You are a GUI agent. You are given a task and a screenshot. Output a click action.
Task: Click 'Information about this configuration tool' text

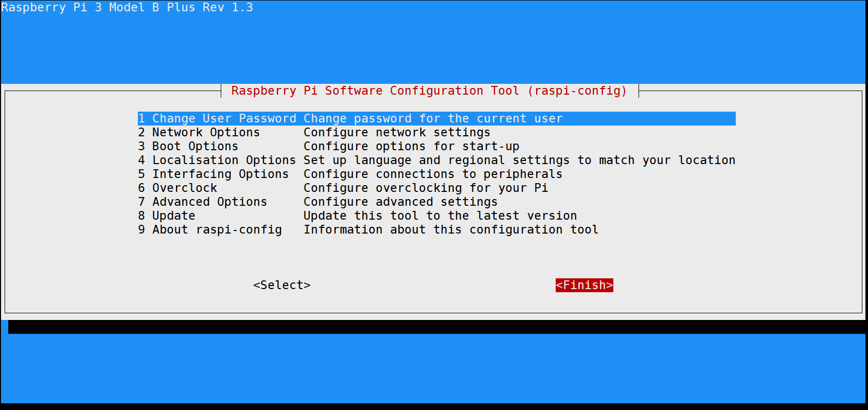451,230
